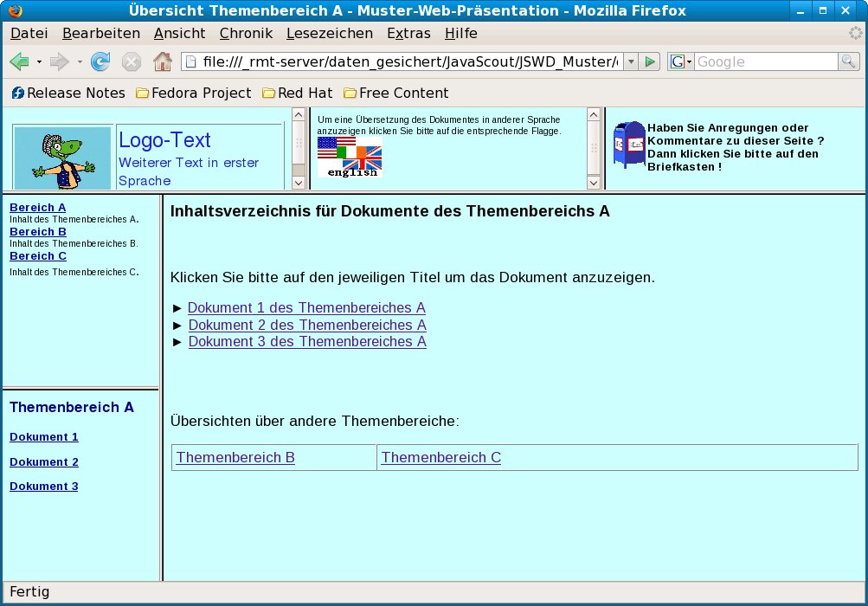This screenshot has height=606, width=868.
Task: Click the green Go arrow beside address bar
Action: (x=651, y=62)
